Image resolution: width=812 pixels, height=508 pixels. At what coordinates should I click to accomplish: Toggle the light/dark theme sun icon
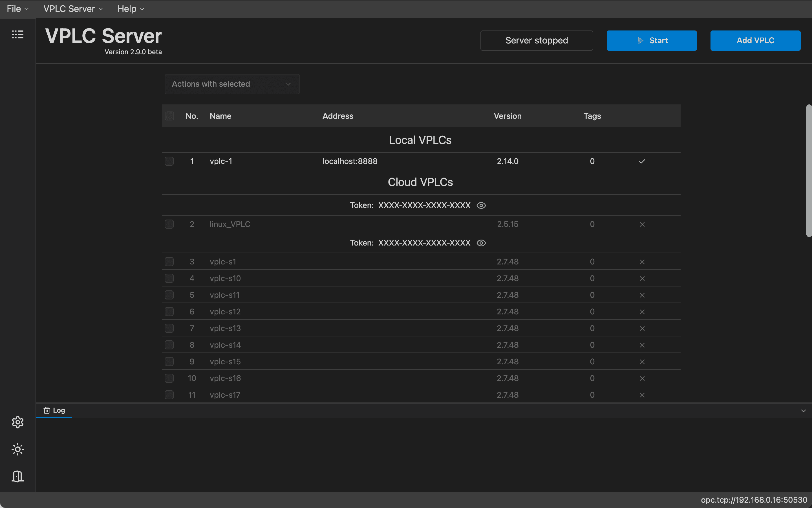coord(18,449)
